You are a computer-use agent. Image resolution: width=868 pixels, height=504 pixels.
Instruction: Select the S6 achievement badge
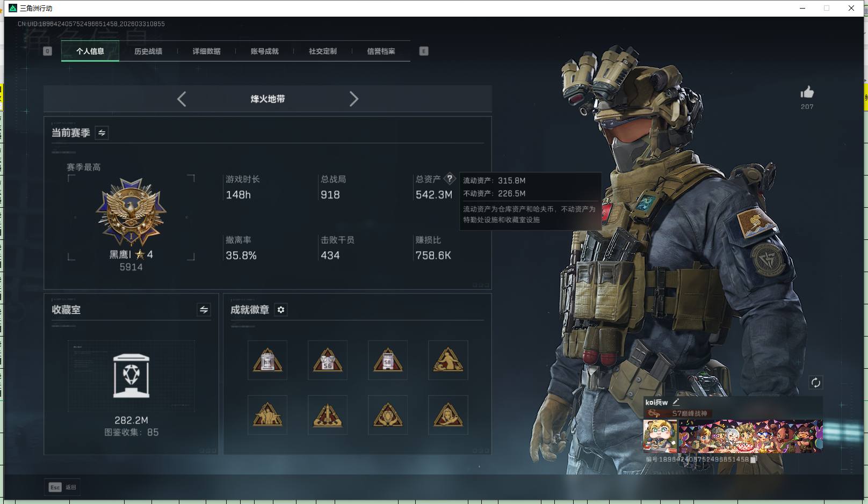click(x=328, y=360)
